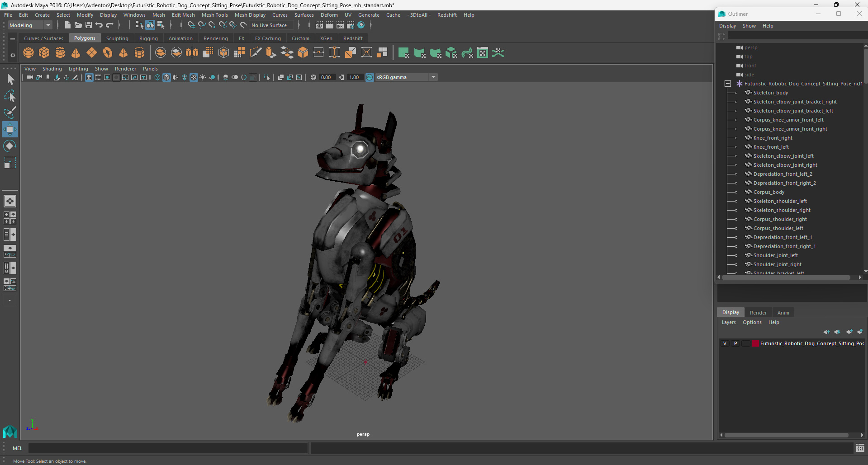Pick the Paint selection tool
The width and height of the screenshot is (868, 465).
coord(10,113)
